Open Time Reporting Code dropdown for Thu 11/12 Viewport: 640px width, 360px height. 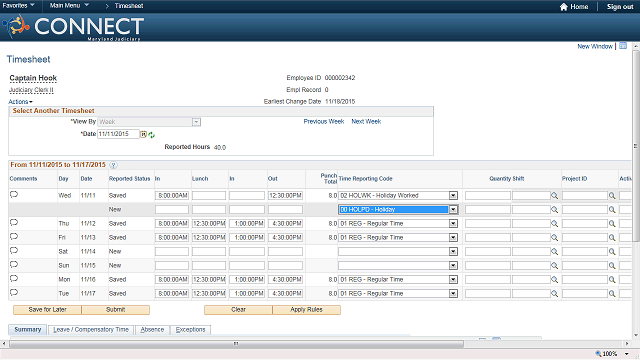click(x=453, y=224)
